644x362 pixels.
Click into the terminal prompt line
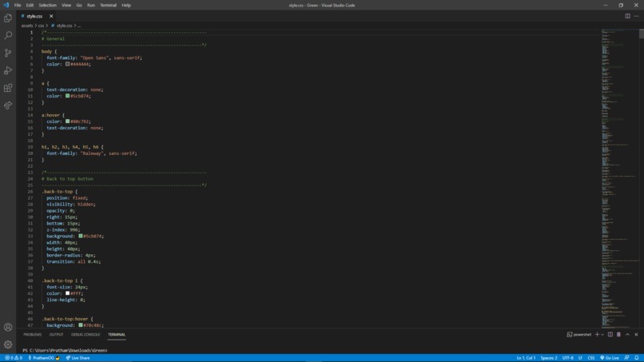pyautogui.click(x=65, y=351)
